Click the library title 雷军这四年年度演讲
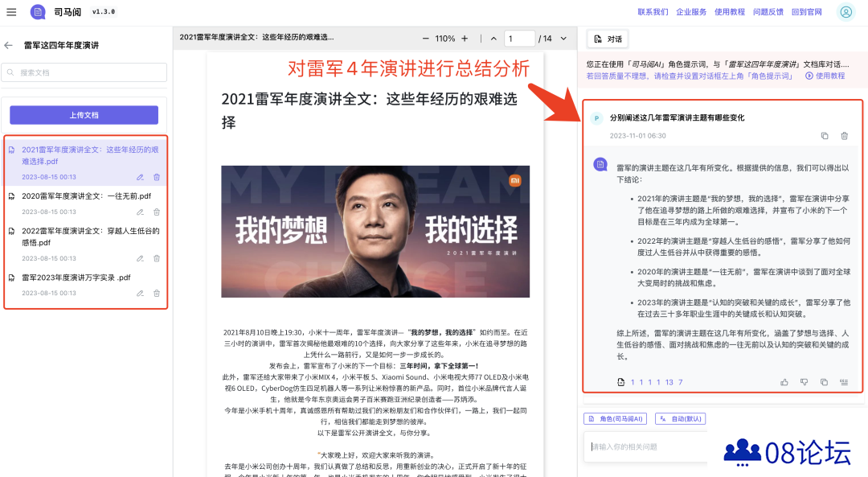The height and width of the screenshot is (477, 868). 61,45
